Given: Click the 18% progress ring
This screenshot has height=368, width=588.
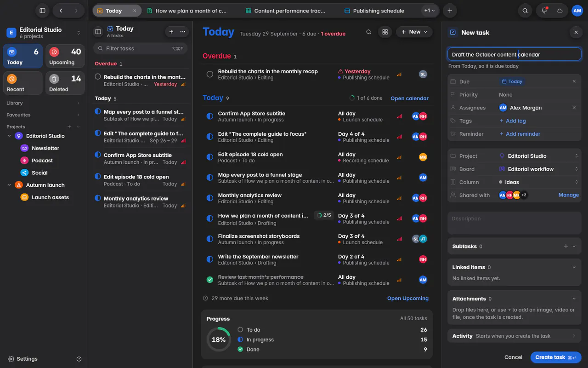Looking at the screenshot, I should (x=219, y=339).
